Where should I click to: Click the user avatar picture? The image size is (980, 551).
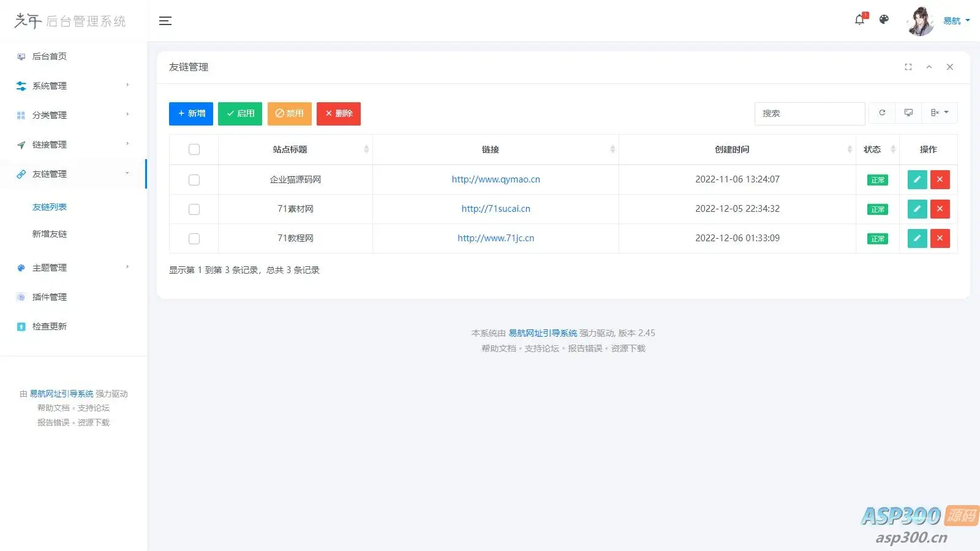pos(920,21)
